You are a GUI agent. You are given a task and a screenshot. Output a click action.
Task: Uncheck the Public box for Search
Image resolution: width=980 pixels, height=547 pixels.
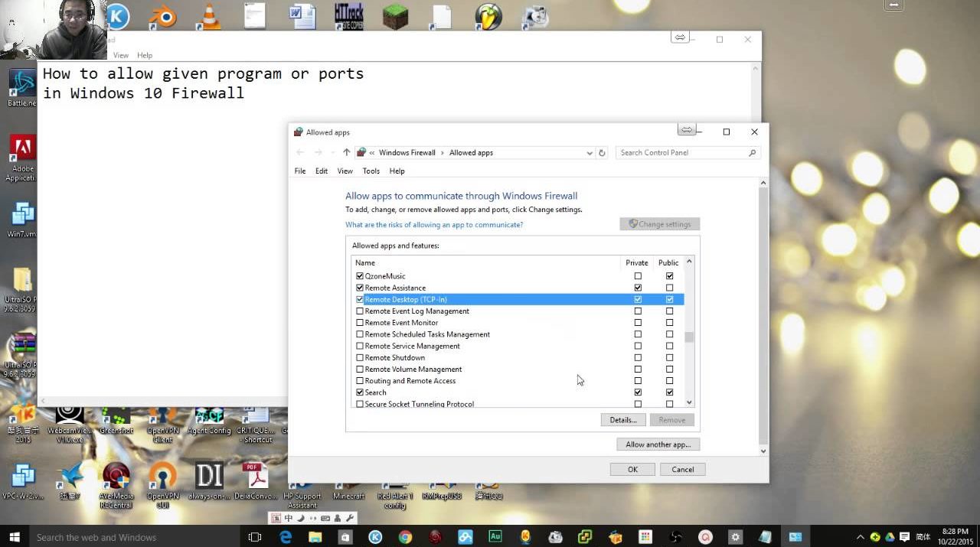(669, 392)
